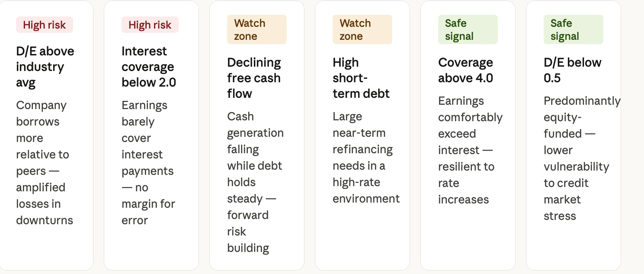Click the Coverage above 4.0 heading
This screenshot has width=644, height=274.
point(466,70)
